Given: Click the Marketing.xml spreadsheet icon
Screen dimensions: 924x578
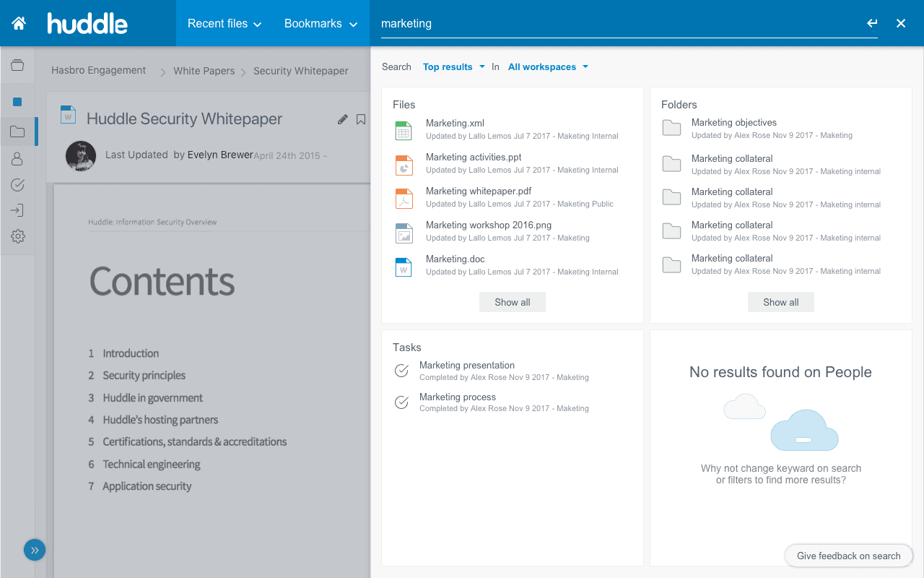Looking at the screenshot, I should pos(404,131).
